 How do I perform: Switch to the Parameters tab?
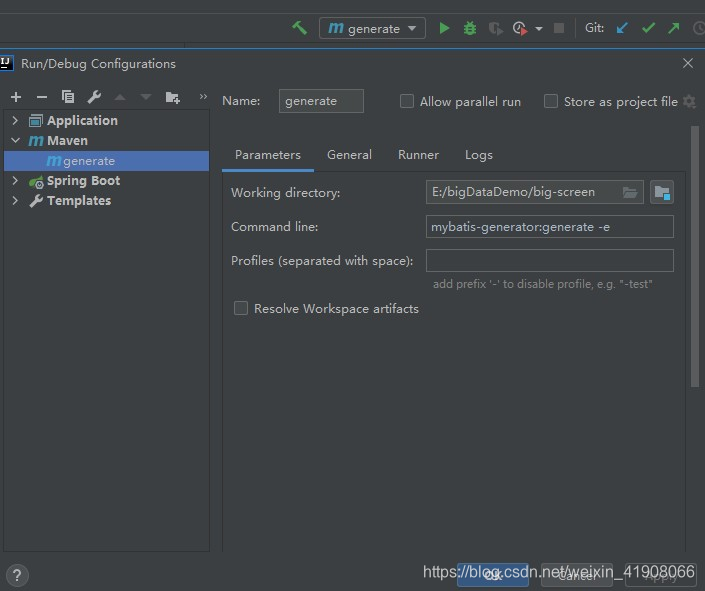click(x=268, y=155)
